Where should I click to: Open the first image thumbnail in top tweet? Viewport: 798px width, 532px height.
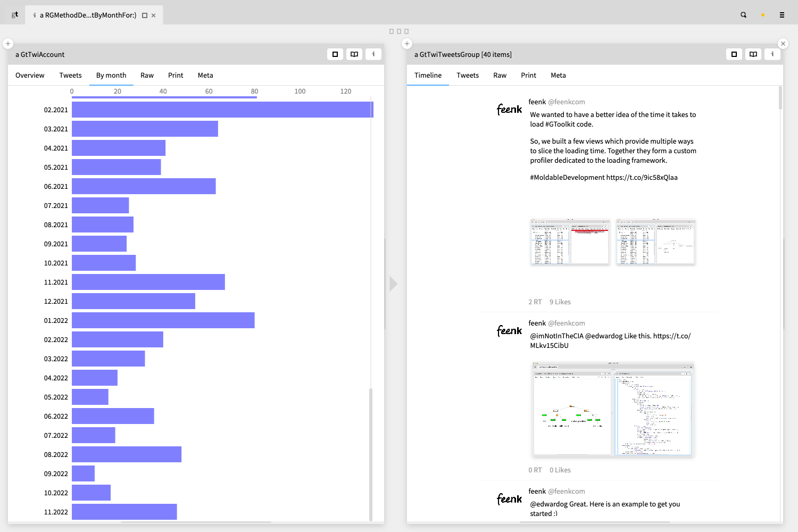coord(570,242)
